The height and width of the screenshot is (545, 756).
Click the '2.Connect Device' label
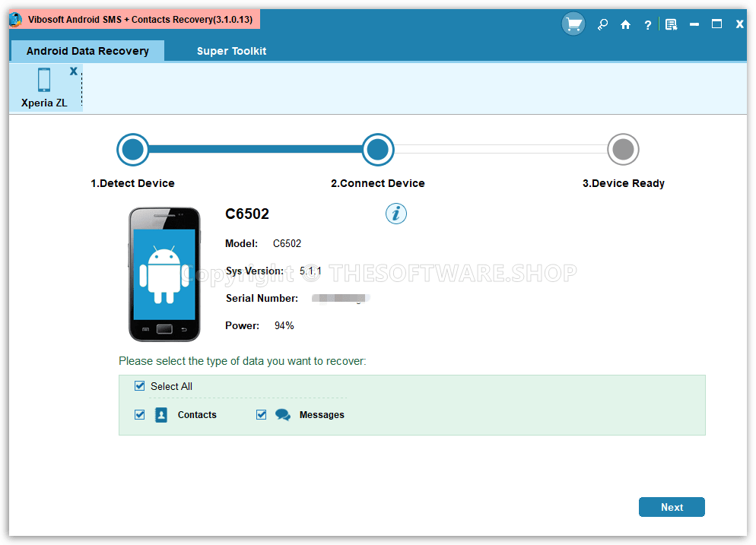click(x=377, y=183)
